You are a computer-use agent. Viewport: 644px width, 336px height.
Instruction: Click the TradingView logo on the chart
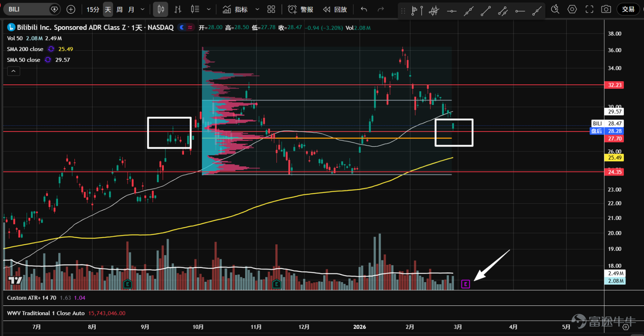tap(15, 280)
